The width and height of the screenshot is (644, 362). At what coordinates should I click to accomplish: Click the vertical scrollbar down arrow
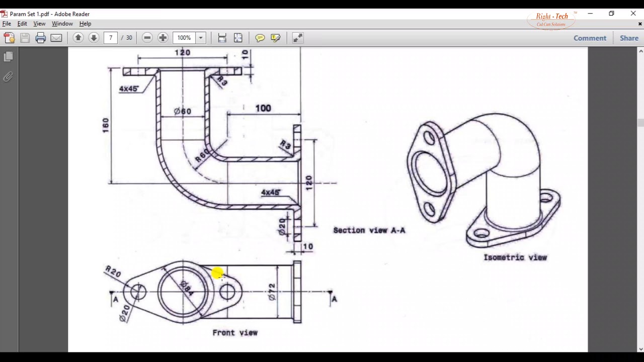(640, 349)
